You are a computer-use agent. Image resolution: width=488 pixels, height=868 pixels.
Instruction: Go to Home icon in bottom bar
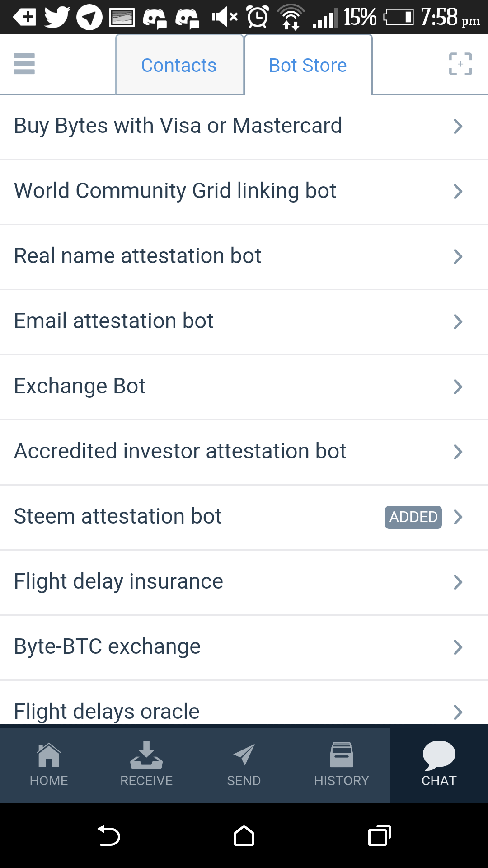pos(49,755)
